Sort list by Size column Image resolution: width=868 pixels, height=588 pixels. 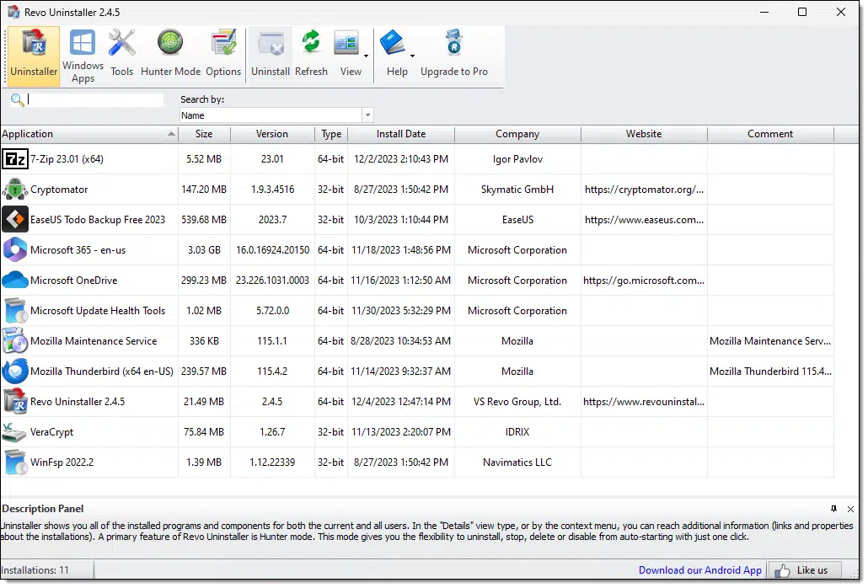point(204,134)
